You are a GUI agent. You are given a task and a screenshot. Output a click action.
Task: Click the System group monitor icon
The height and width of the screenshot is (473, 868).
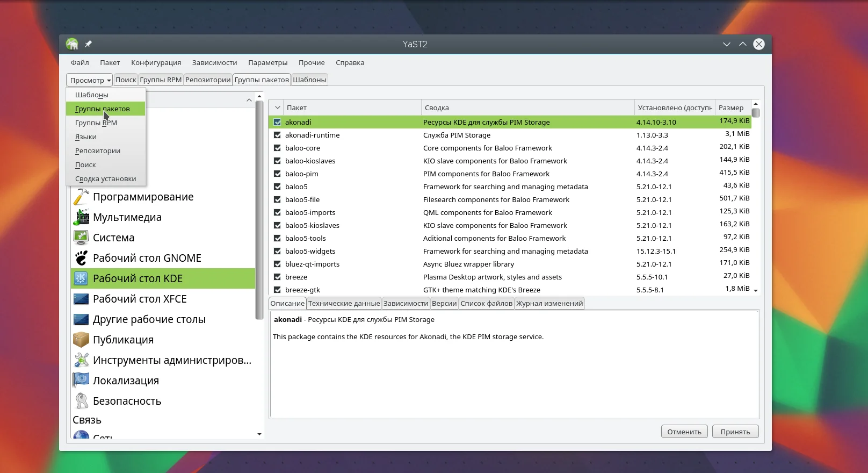pos(81,238)
